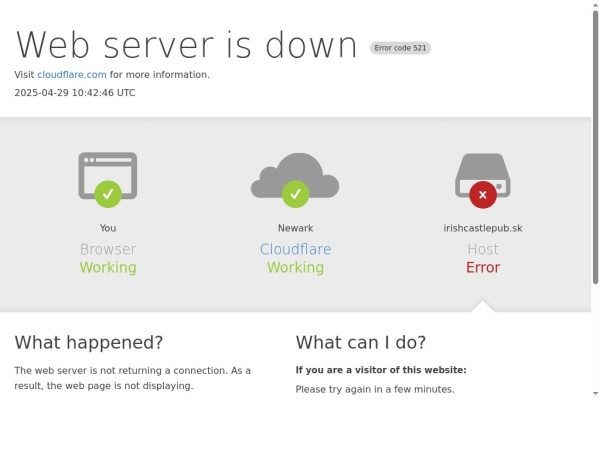Click the What happened? heading
Viewport: 600px width, 450px height.
click(x=89, y=342)
